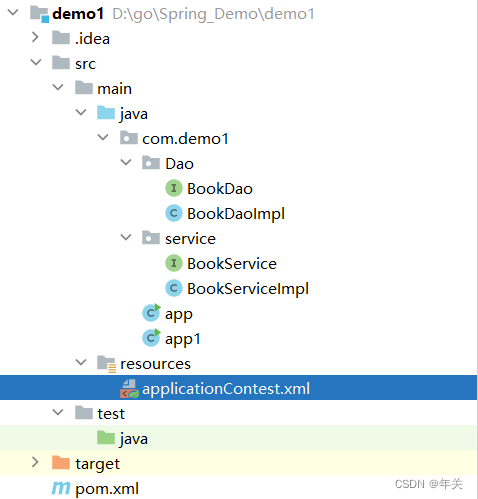Open the BookDao interface file

point(220,189)
